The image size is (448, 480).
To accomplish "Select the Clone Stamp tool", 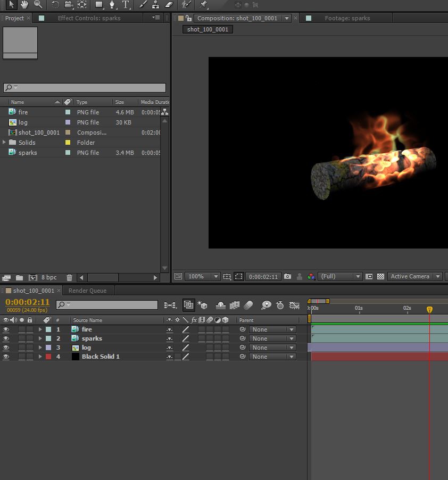I will click(x=155, y=5).
